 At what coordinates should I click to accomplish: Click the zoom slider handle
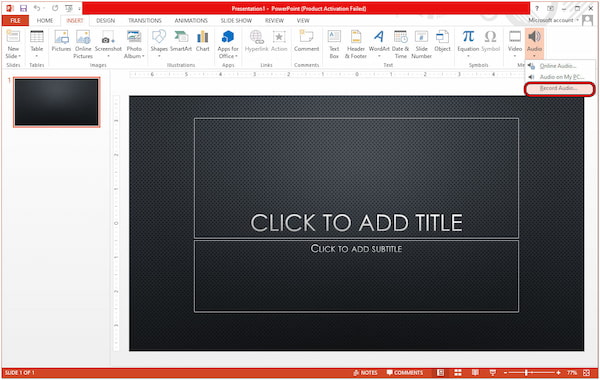[527, 373]
